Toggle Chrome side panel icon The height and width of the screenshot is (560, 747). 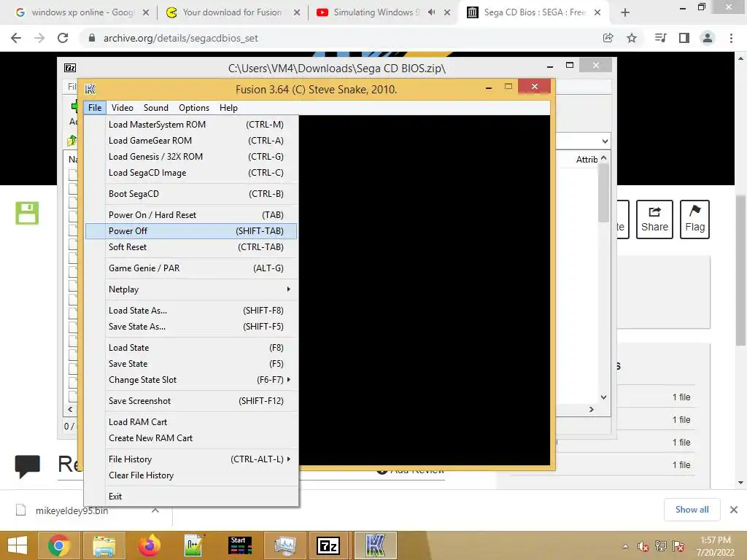coord(684,38)
